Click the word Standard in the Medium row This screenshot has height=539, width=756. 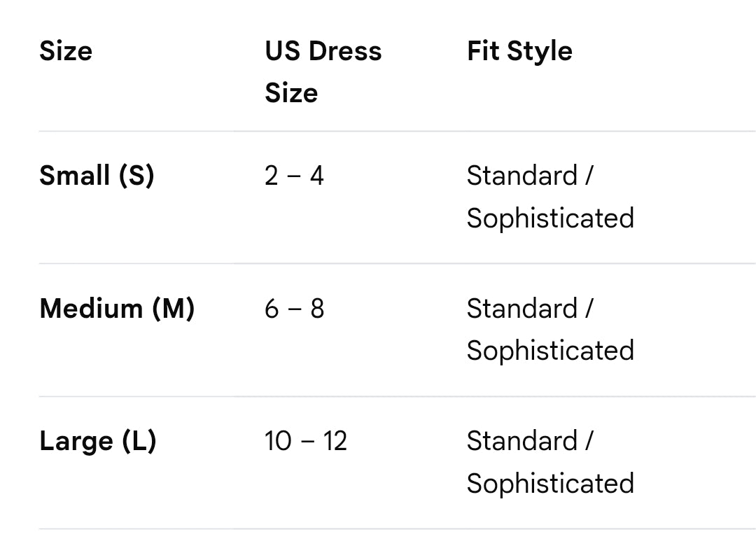[x=521, y=309]
